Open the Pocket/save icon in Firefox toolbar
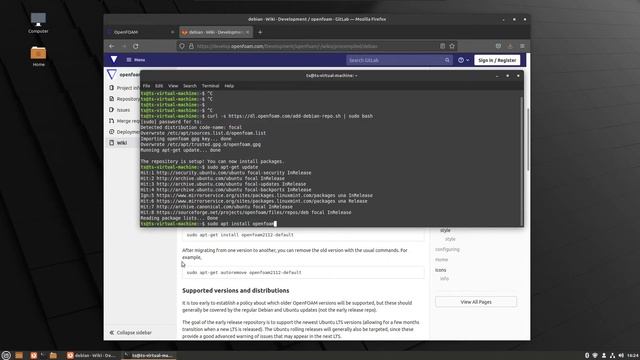The height and width of the screenshot is (360, 640). 498,46
